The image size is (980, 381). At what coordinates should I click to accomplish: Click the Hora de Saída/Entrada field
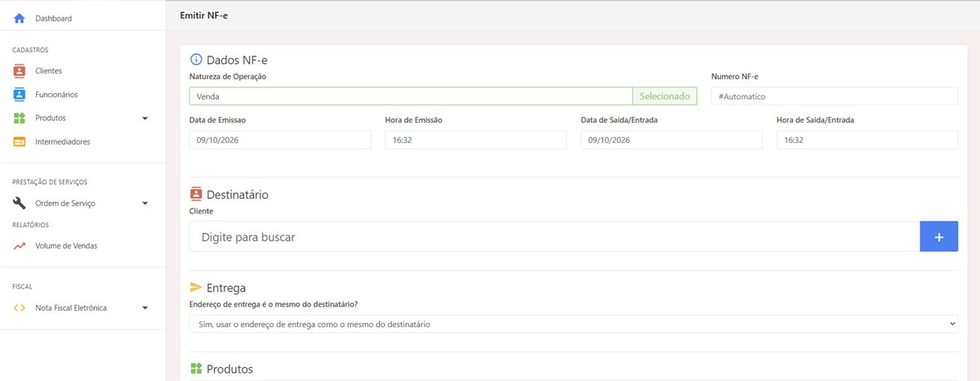point(867,140)
